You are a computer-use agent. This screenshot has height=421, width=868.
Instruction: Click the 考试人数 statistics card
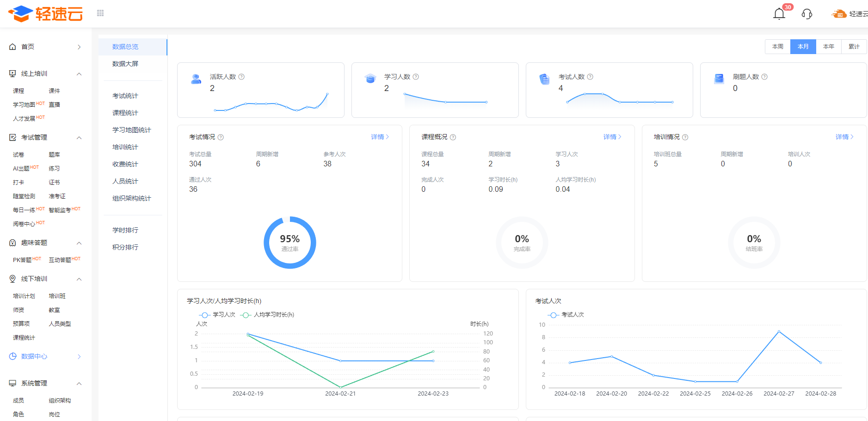(x=609, y=90)
